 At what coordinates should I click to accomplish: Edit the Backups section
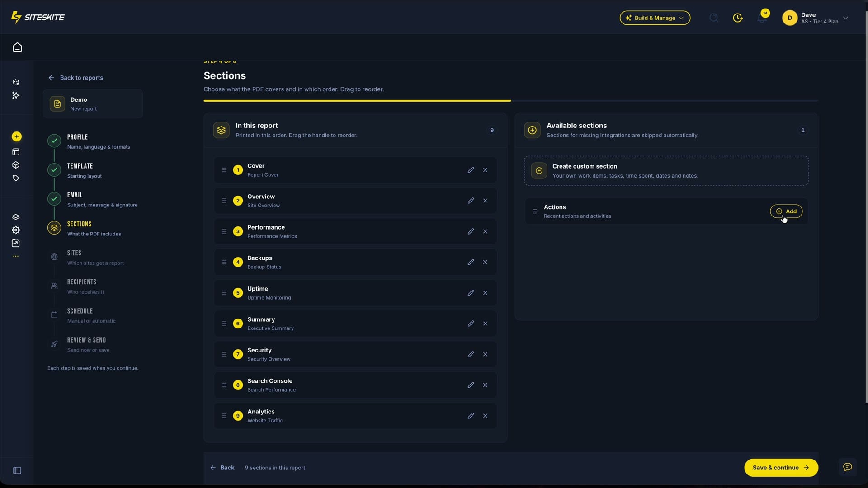coord(471,262)
